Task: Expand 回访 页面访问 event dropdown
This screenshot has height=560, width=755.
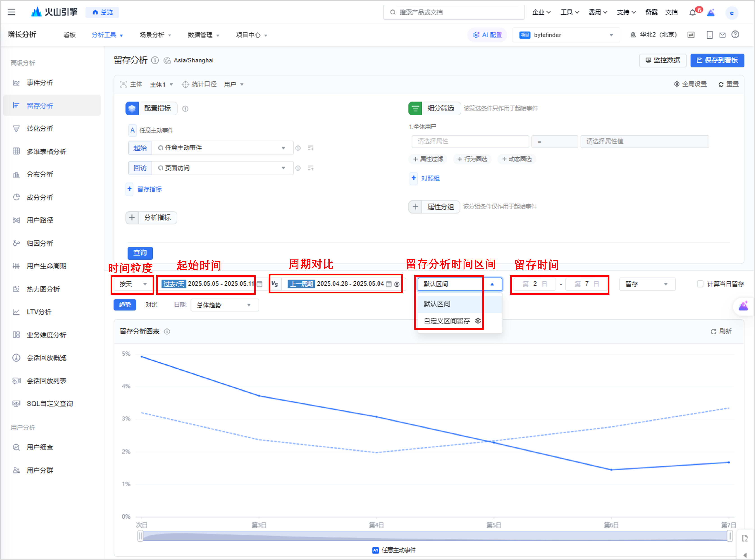Action: tap(222, 168)
